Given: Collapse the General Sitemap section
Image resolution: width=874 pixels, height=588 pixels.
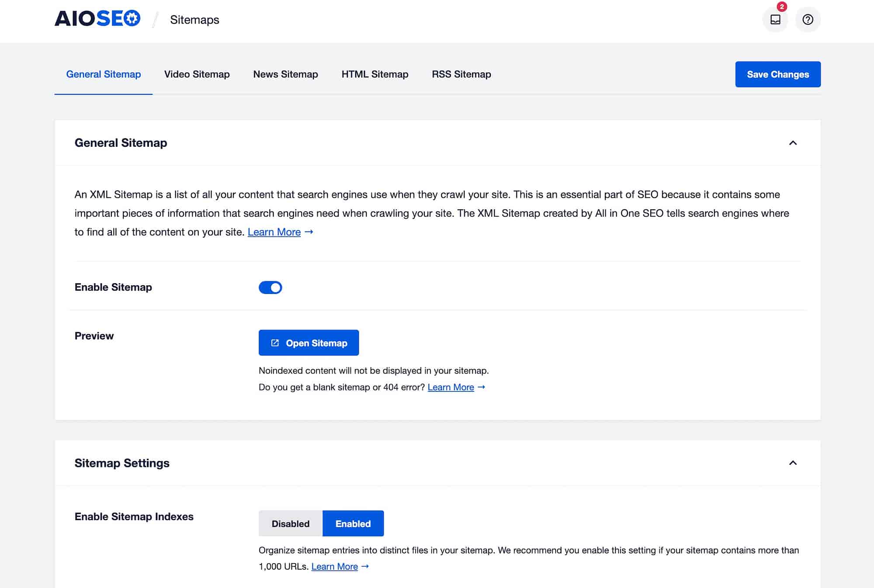Looking at the screenshot, I should [x=792, y=142].
